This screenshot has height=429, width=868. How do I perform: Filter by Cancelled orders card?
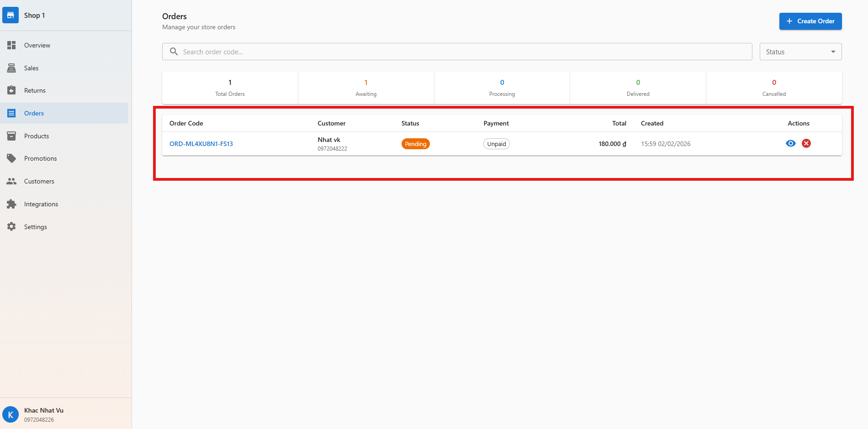774,88
